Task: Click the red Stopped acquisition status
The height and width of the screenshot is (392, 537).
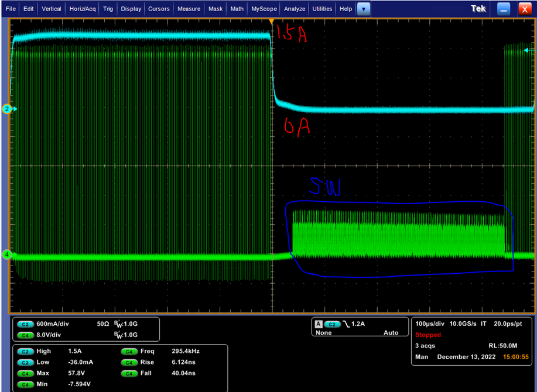Action: tap(428, 335)
